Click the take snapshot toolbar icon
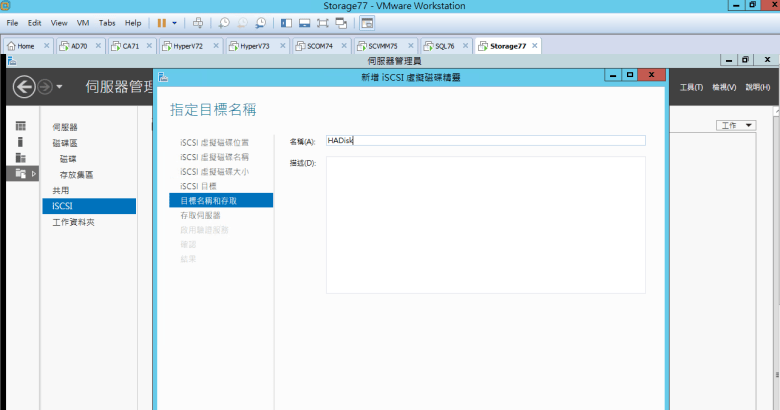The height and width of the screenshot is (410, 780). click(x=225, y=22)
